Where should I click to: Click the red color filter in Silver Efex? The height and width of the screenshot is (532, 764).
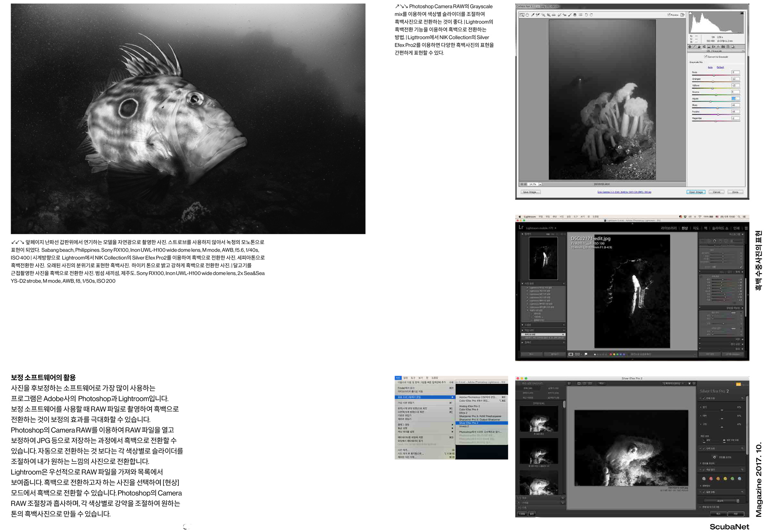[x=711, y=479]
